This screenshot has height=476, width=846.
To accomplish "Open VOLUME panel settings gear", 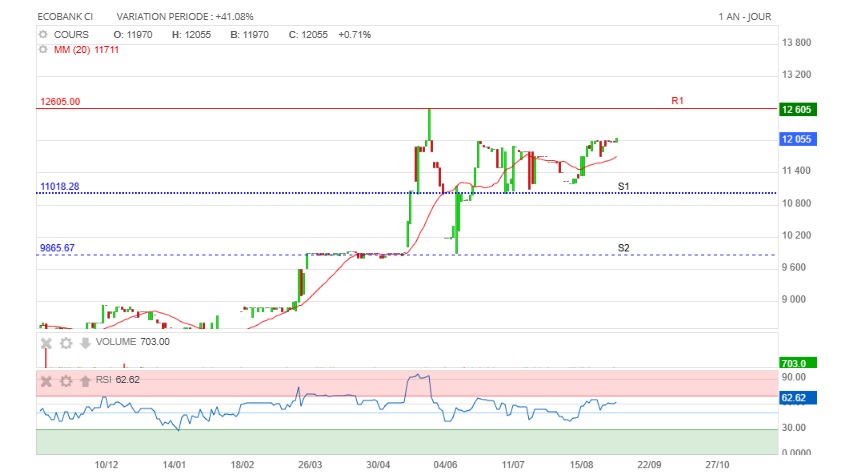I will click(65, 342).
